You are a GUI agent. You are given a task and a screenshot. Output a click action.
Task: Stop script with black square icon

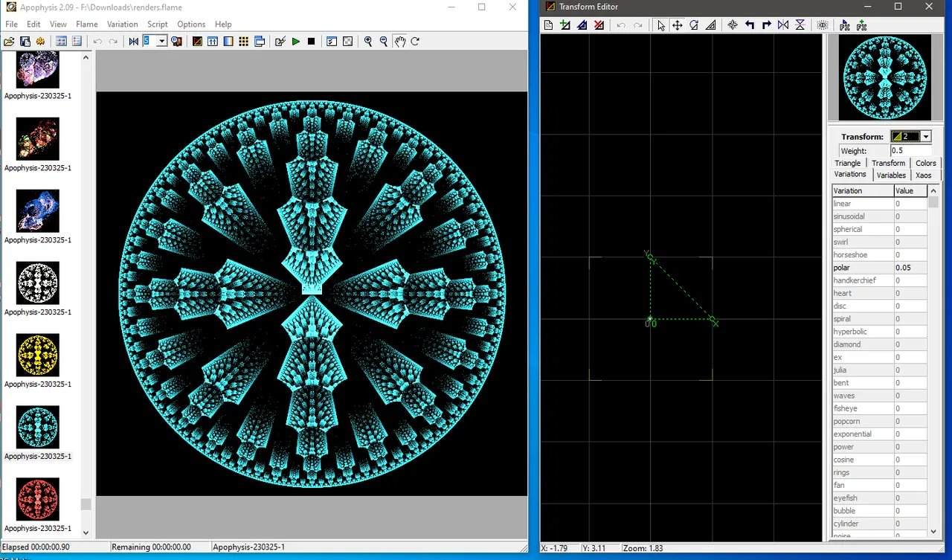(312, 42)
